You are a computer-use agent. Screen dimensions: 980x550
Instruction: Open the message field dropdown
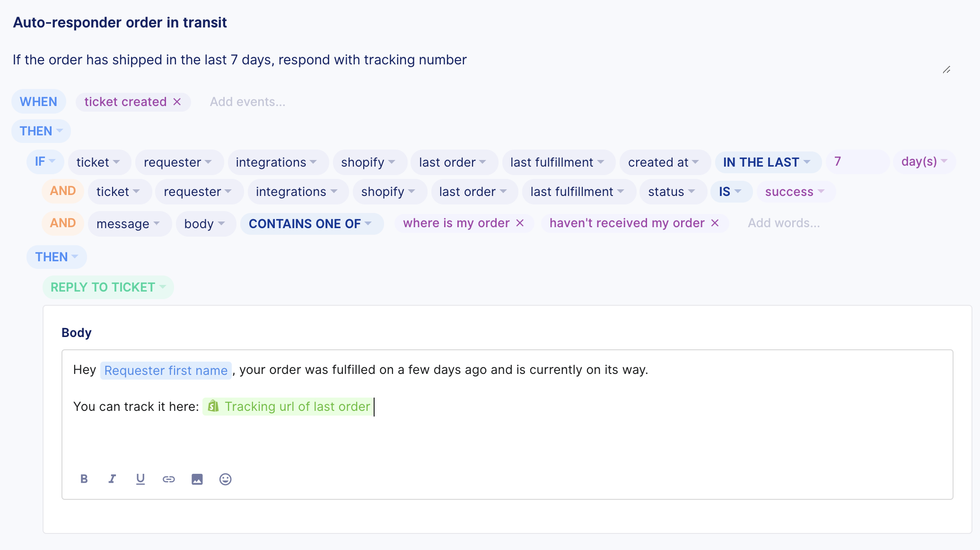(x=129, y=224)
